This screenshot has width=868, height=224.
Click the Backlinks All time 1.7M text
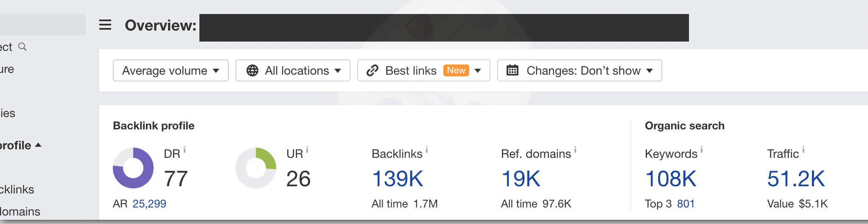pos(405,204)
